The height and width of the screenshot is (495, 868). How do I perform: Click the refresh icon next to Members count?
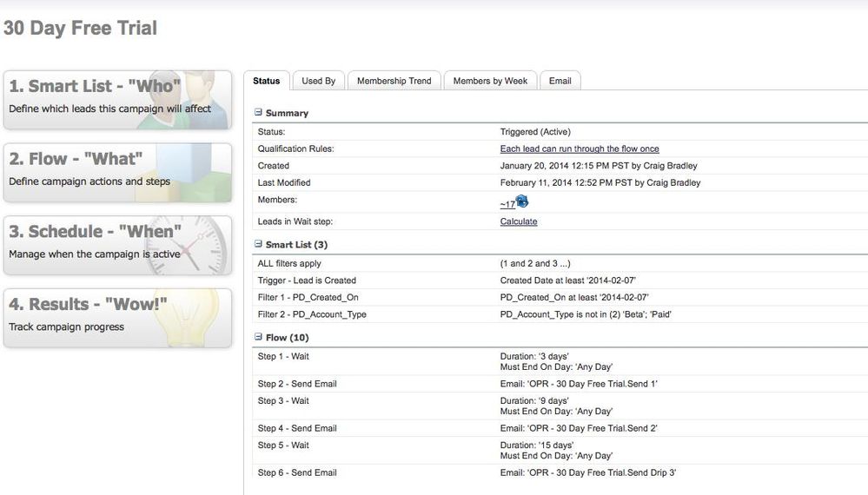coord(522,202)
